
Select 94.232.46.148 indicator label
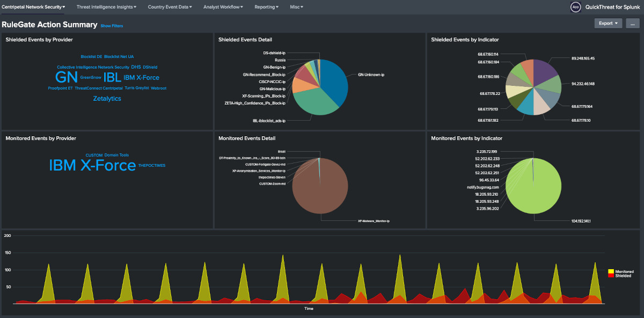pos(583,84)
